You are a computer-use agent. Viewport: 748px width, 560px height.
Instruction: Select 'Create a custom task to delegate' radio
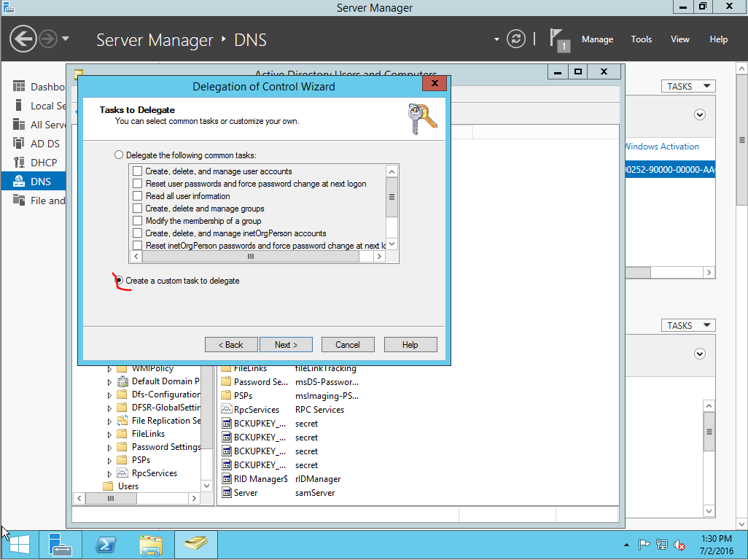[119, 281]
